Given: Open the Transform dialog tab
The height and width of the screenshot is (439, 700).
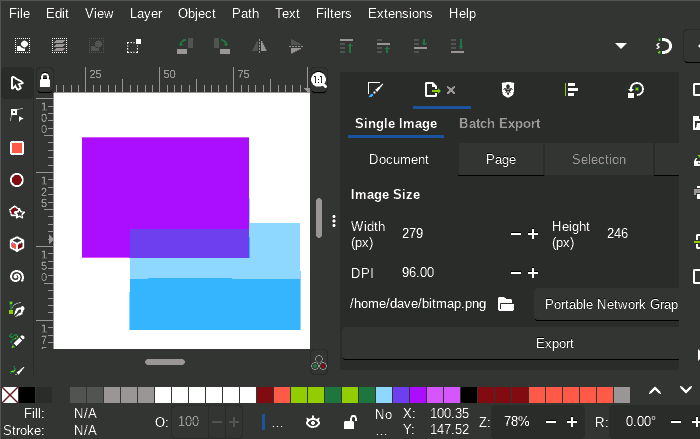Looking at the screenshot, I should 636,90.
